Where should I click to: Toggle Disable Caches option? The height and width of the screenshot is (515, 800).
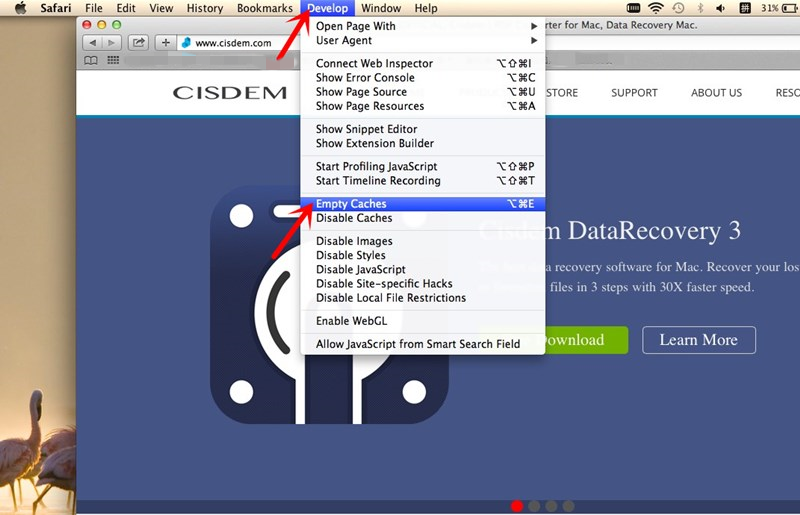[423, 218]
